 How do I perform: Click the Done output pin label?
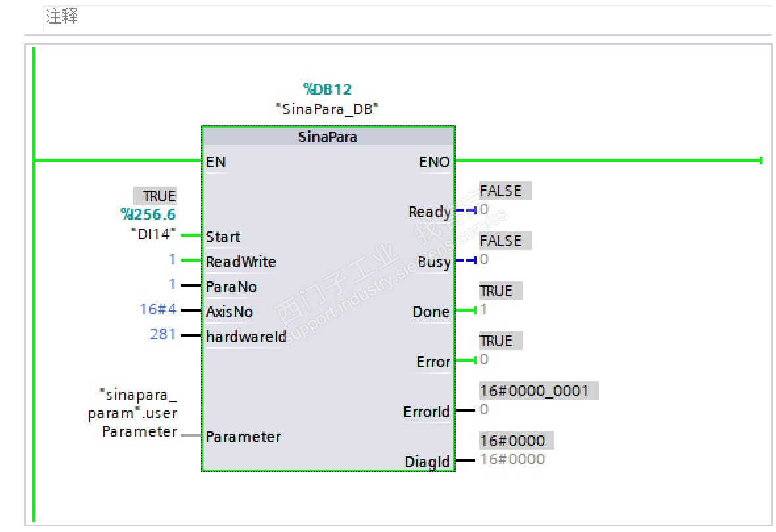tap(431, 312)
